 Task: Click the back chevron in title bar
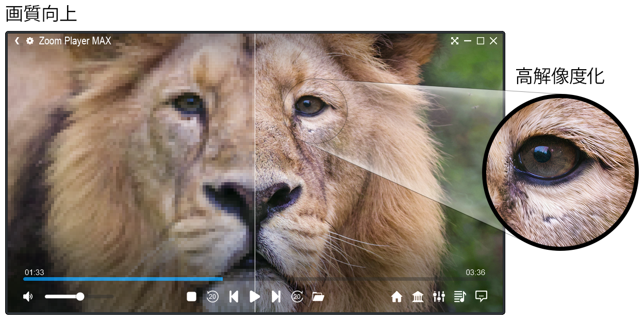click(17, 41)
